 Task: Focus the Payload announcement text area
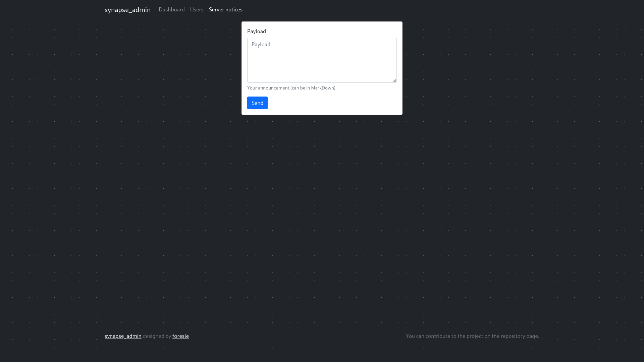322,60
